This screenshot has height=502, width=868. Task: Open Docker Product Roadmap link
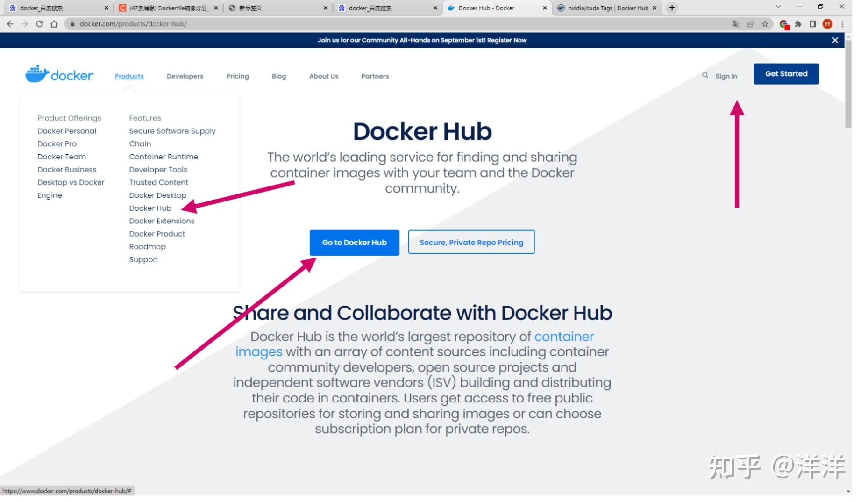point(157,240)
